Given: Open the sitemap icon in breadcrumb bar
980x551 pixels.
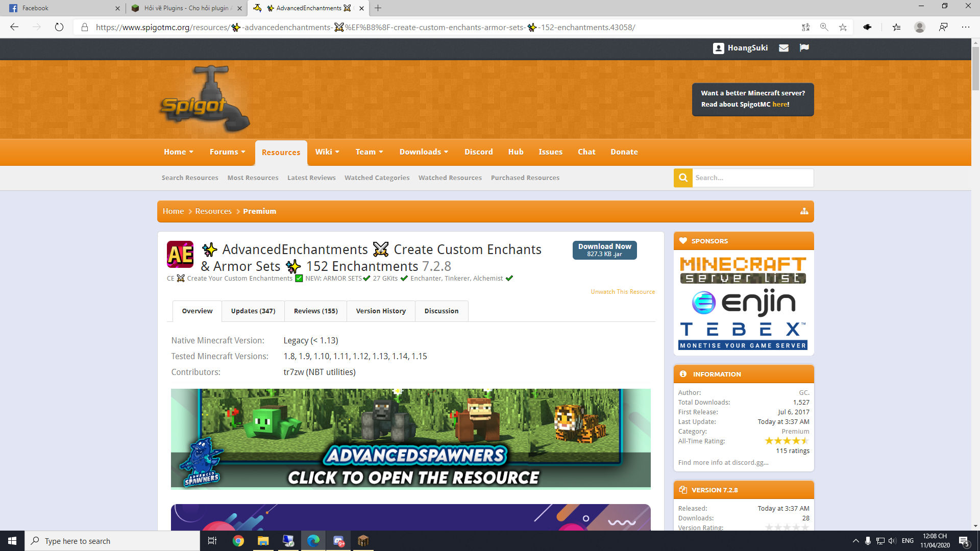Looking at the screenshot, I should coord(804,211).
